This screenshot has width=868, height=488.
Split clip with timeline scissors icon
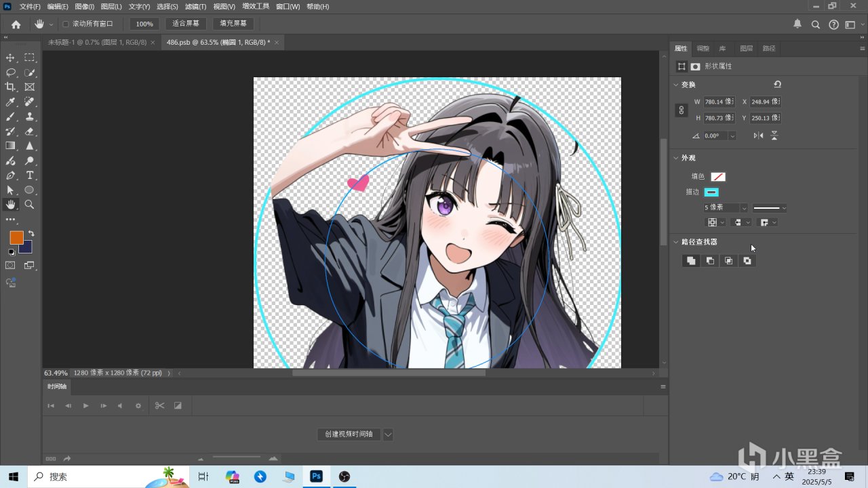[159, 405]
